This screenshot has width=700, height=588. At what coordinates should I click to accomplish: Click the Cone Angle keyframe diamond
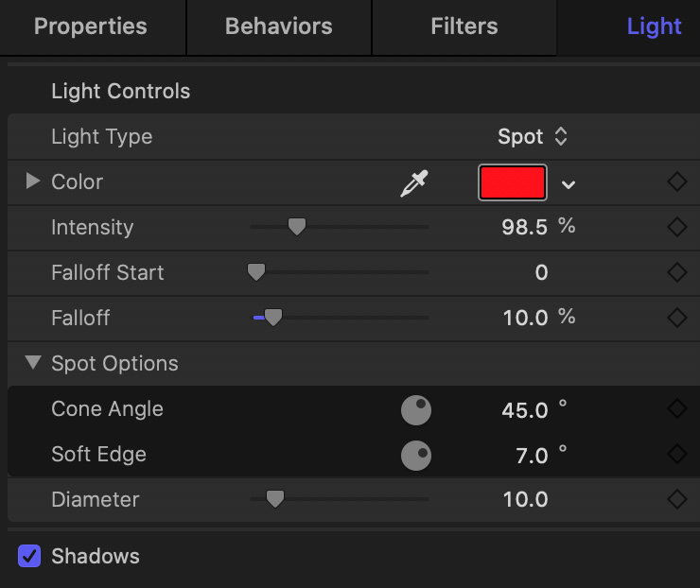[x=676, y=408]
